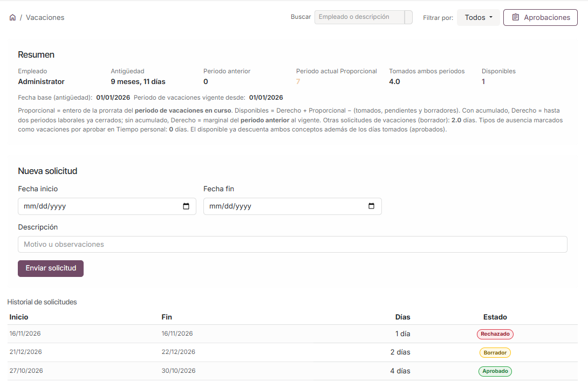
Task: Submit with Enviar solicitud button
Action: click(x=51, y=268)
